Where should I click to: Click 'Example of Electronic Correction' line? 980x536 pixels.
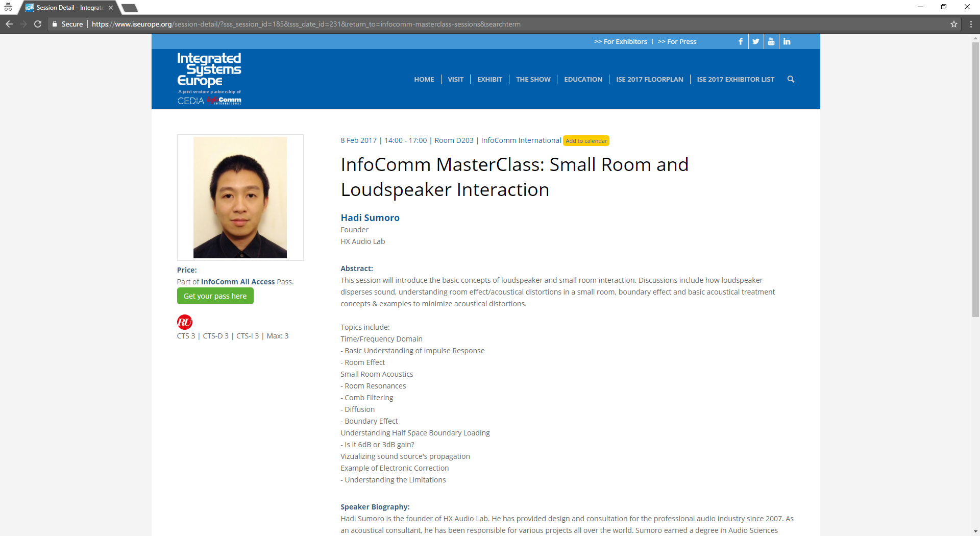395,468
